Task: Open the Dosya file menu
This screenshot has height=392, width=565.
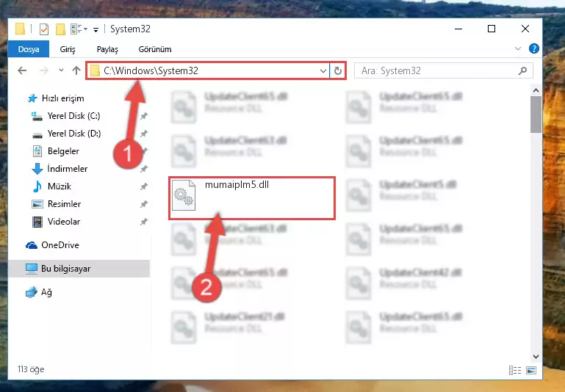Action: tap(29, 49)
